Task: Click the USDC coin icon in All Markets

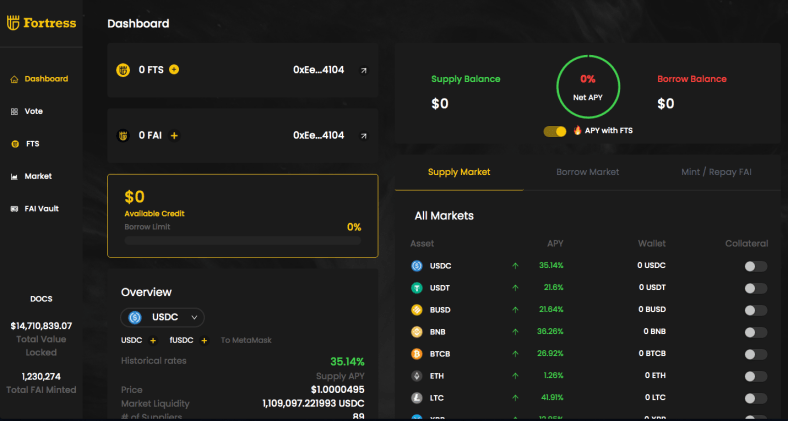Action: 417,266
